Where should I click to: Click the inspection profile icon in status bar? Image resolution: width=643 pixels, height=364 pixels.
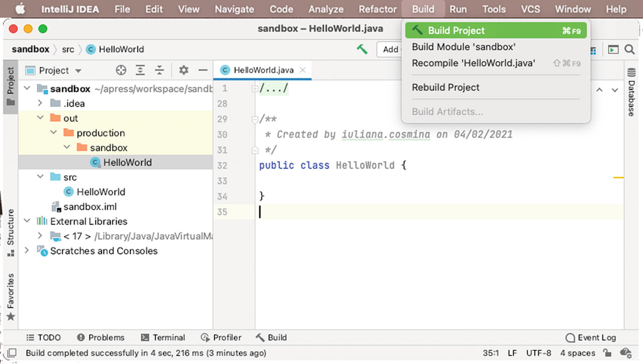626,353
